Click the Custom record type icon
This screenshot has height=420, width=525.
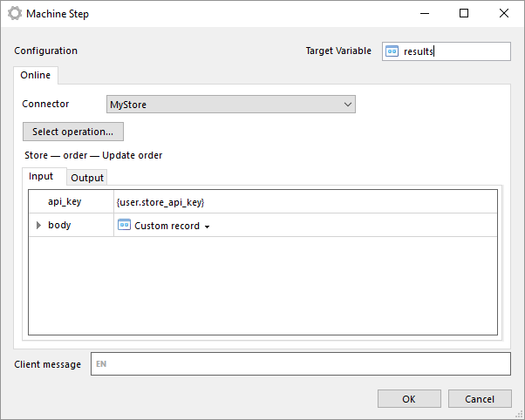[124, 225]
